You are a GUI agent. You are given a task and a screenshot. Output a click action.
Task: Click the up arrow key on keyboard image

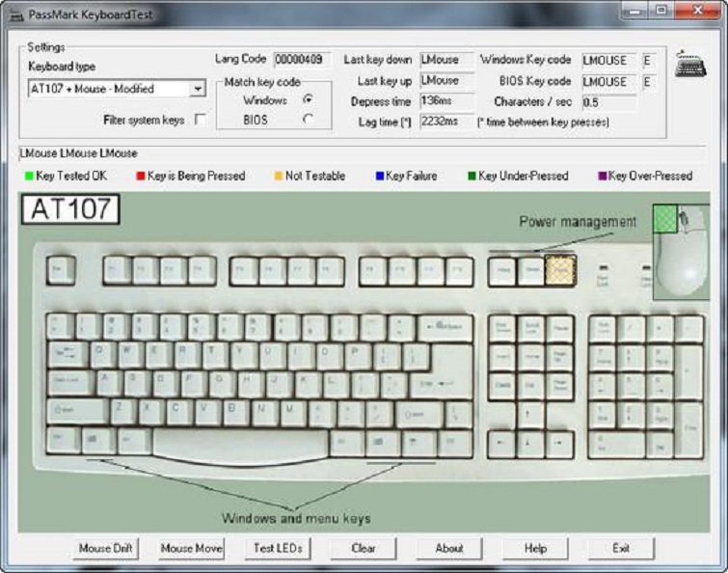click(529, 414)
